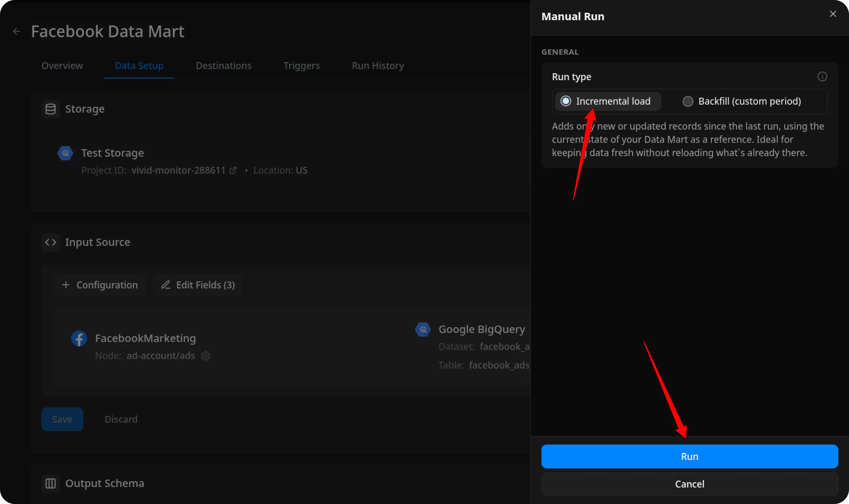
Task: Click the Edit Fields (3) button
Action: pyautogui.click(x=198, y=285)
